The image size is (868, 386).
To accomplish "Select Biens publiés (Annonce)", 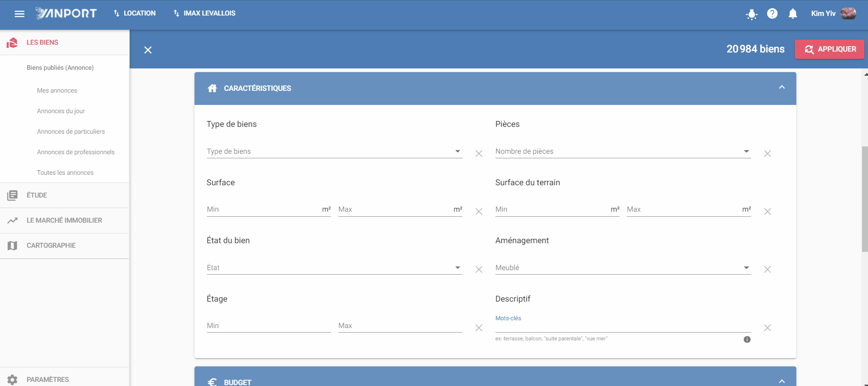I will 60,68.
